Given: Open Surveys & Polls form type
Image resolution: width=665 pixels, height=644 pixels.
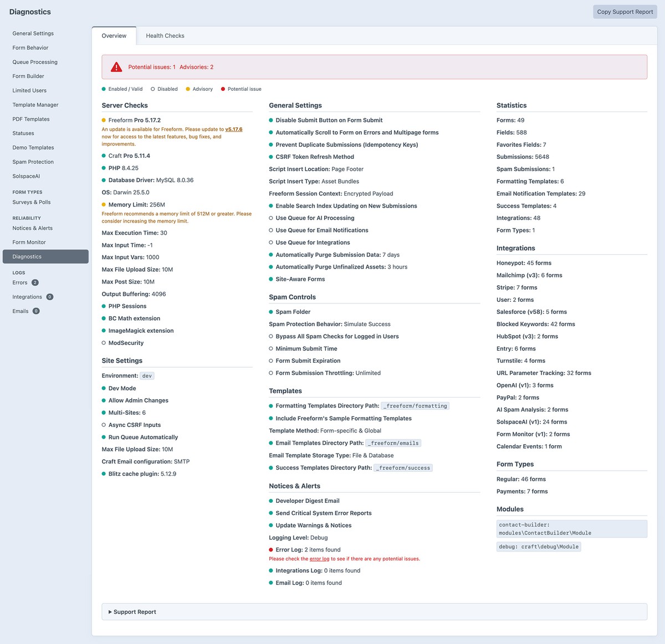Looking at the screenshot, I should (32, 202).
